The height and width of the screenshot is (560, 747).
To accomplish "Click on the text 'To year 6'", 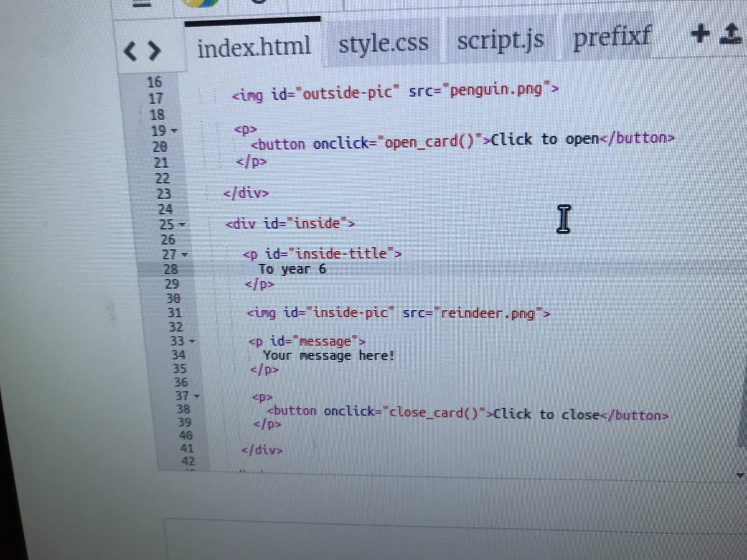I will 292,269.
